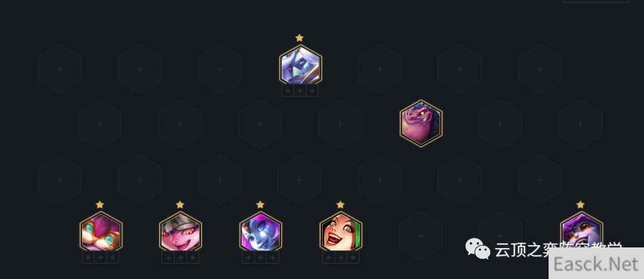
Task: Click the WeChat logo in the watermark
Action: coord(478,249)
